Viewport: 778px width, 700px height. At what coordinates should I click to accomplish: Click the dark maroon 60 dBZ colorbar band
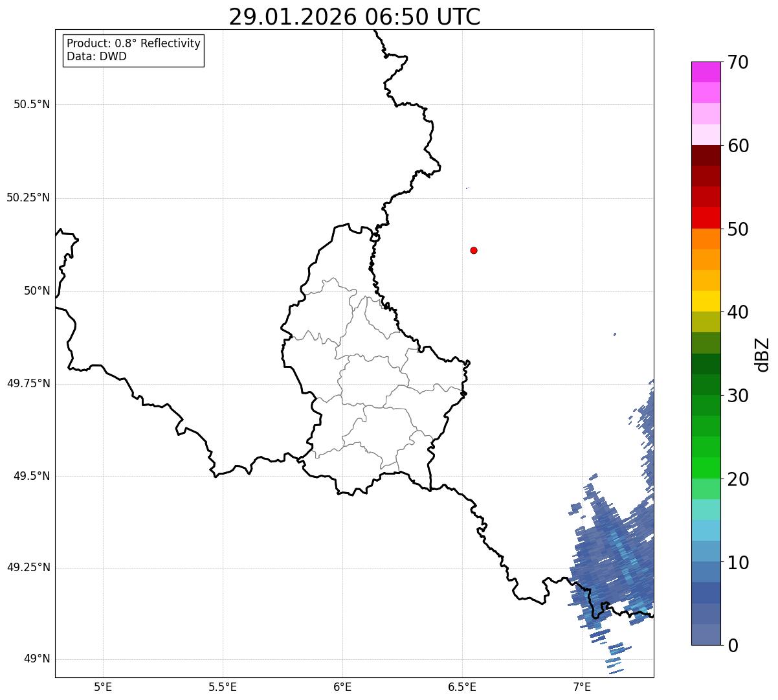pos(706,155)
